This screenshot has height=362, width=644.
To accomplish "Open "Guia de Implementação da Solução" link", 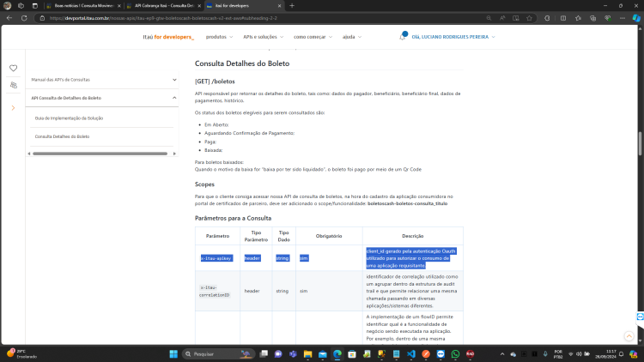I will (x=69, y=118).
